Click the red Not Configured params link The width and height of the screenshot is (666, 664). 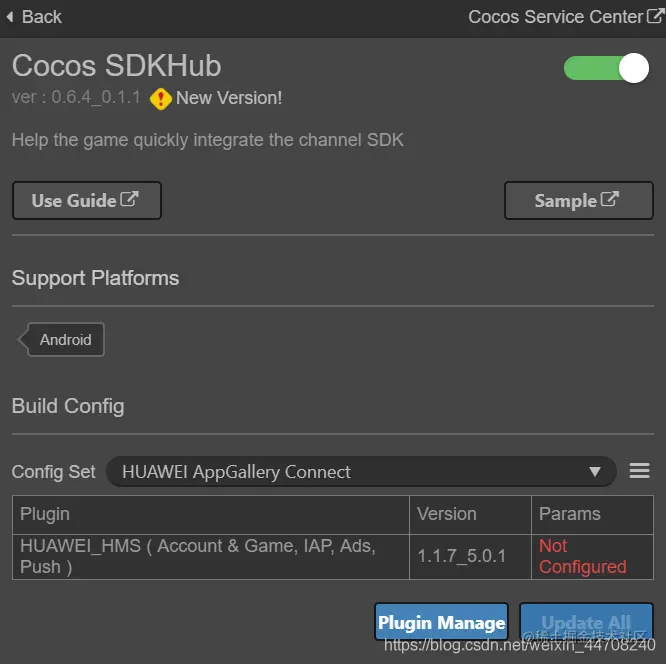(582, 556)
